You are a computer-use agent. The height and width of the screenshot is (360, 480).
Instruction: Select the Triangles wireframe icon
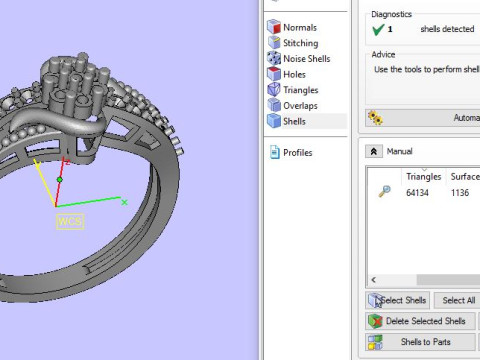[x=274, y=90]
